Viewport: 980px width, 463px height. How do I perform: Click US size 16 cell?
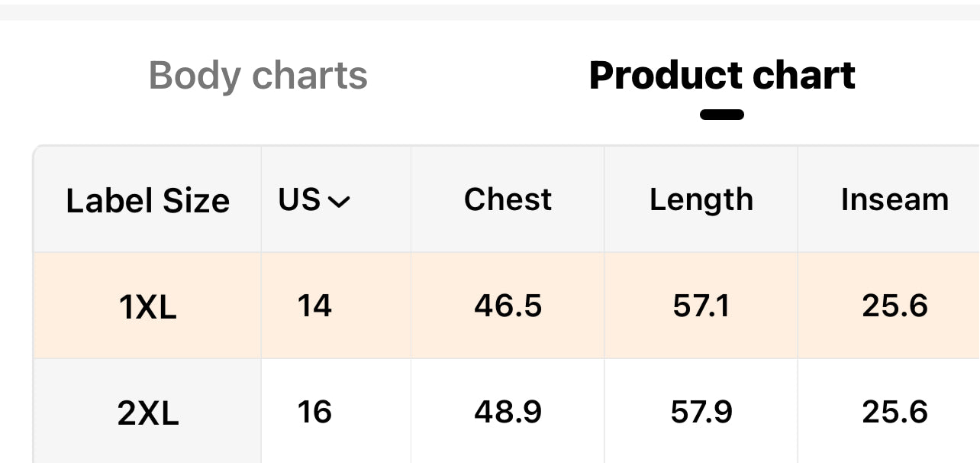pyautogui.click(x=314, y=413)
